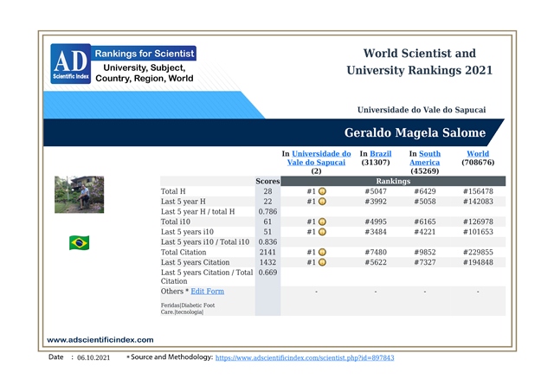The image size is (554, 392).
Task: Click gold medal in Total H row
Action: (x=322, y=191)
